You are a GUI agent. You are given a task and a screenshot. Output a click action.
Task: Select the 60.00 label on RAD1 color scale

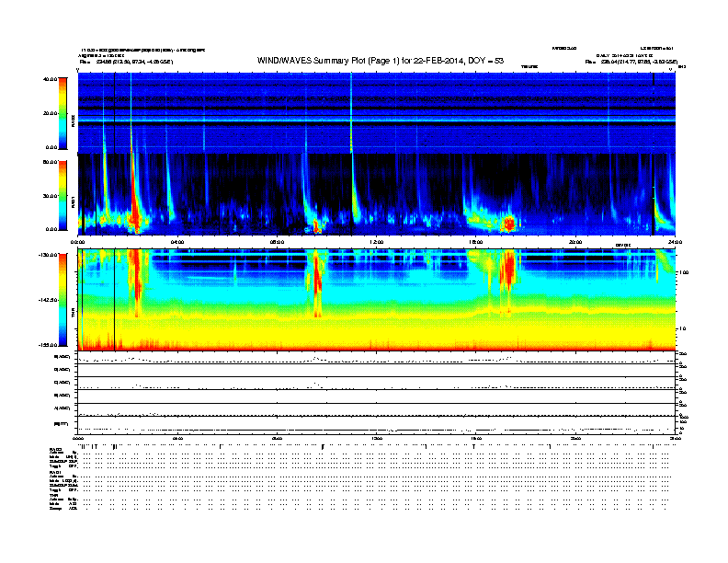click(50, 162)
